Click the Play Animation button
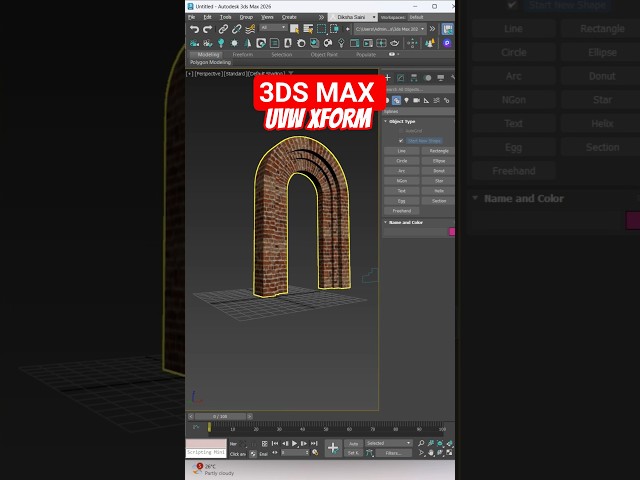 point(295,444)
